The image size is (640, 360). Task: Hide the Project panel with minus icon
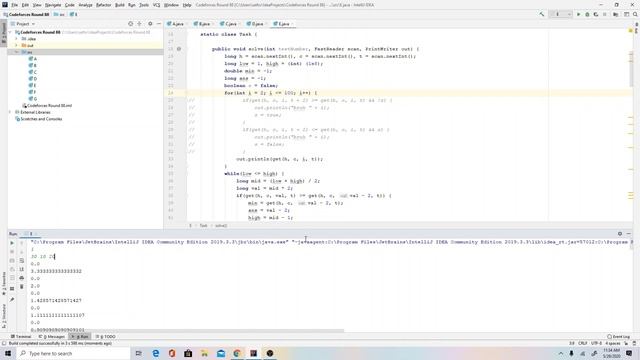point(159,24)
